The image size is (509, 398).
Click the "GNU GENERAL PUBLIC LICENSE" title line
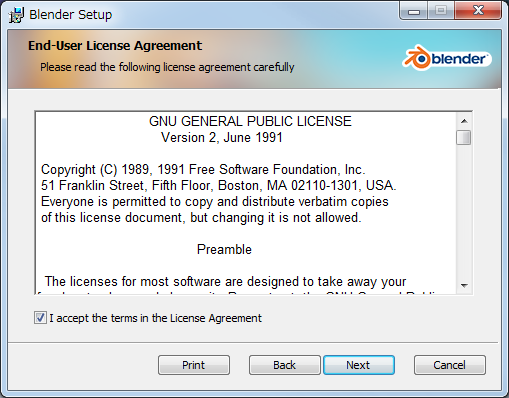[250, 121]
